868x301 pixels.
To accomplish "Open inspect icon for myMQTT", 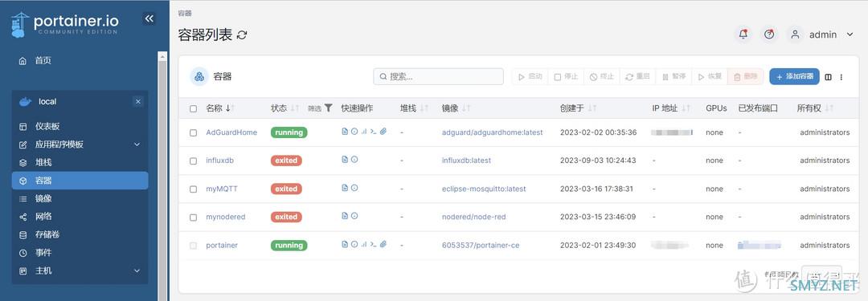I will 354,188.
